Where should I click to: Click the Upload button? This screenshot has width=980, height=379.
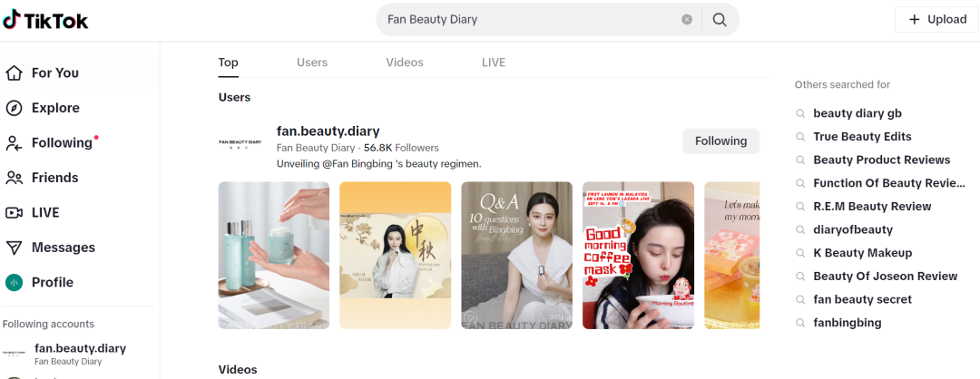click(936, 19)
